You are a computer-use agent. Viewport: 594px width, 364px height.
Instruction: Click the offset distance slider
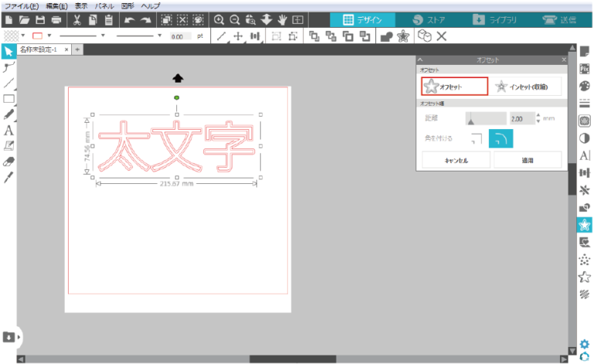coord(486,118)
